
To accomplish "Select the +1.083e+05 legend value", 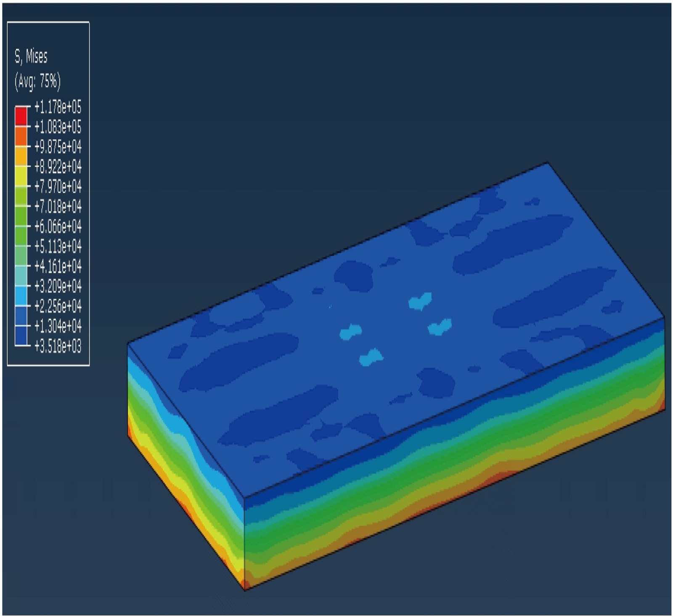I will tap(58, 127).
